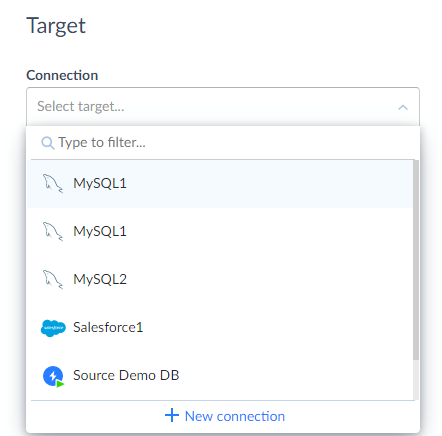Image resolution: width=442 pixels, height=436 pixels.
Task: Open the Select target combo box
Action: (x=223, y=107)
